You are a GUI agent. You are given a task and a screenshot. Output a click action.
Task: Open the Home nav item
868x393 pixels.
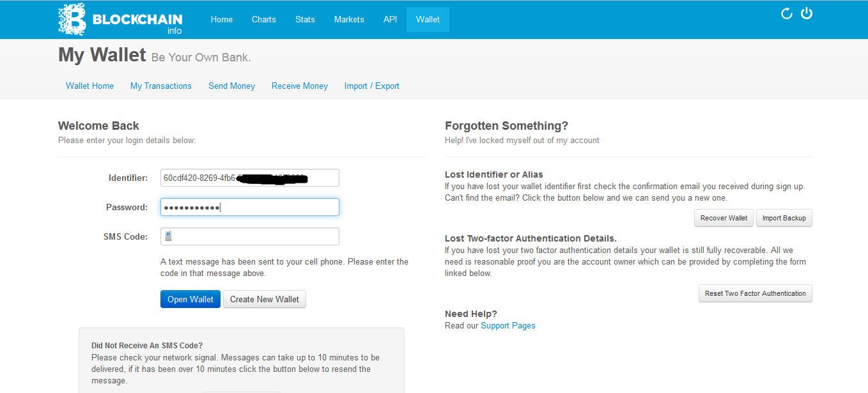pos(222,19)
